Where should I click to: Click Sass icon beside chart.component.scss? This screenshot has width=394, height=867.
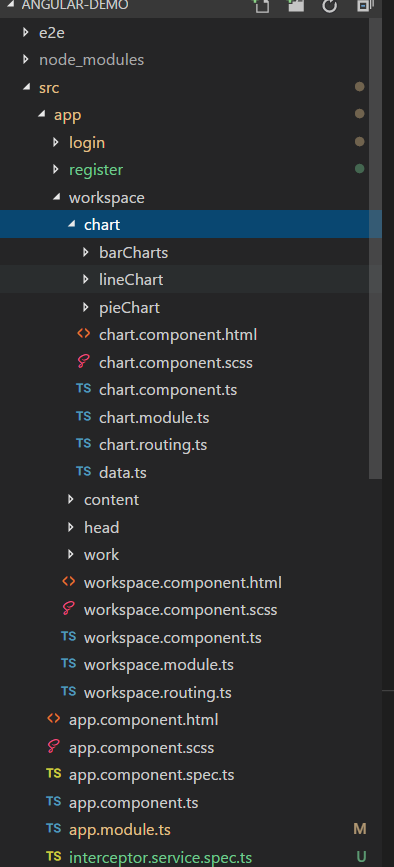[83, 362]
